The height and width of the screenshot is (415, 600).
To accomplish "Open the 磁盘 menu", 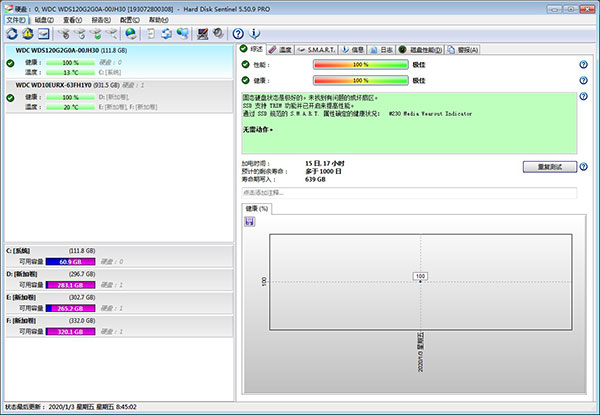I will pos(45,19).
